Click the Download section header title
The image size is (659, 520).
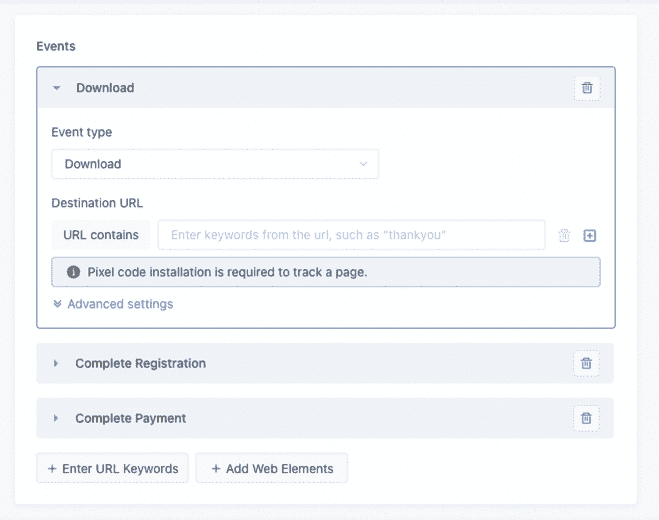pyautogui.click(x=105, y=88)
